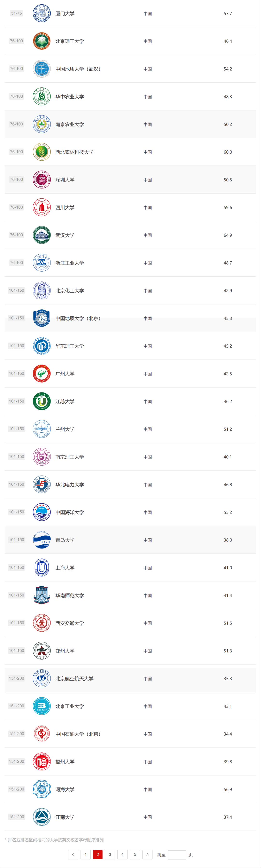
Task: Open the 中国海洋大学 university link
Action: click(x=70, y=512)
